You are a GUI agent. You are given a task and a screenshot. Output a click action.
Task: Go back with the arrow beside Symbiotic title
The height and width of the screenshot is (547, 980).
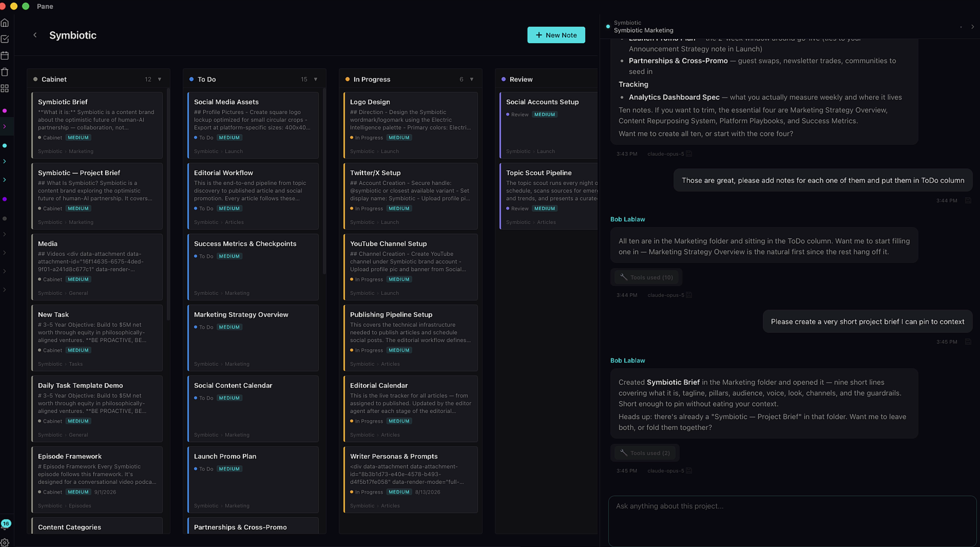click(35, 35)
